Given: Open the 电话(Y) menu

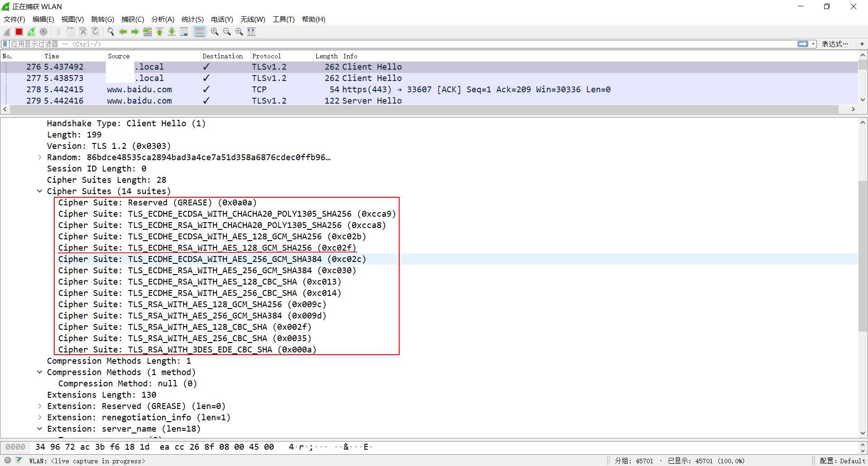Looking at the screenshot, I should click(222, 19).
